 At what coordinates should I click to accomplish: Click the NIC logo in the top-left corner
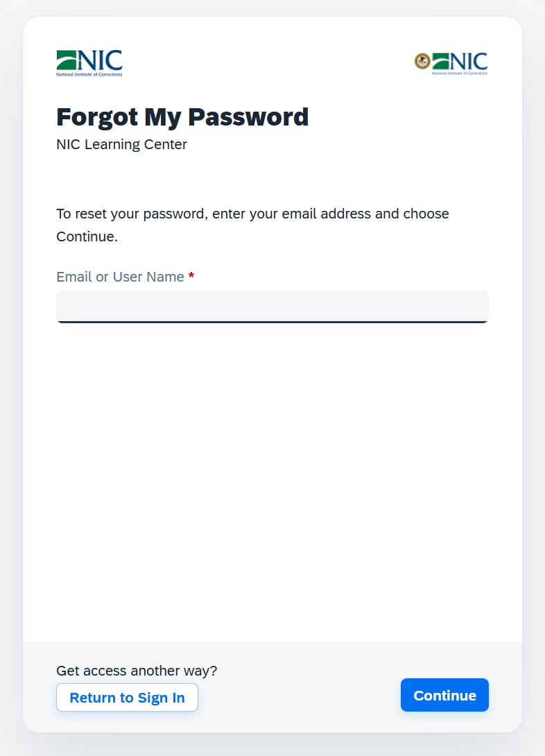(89, 62)
